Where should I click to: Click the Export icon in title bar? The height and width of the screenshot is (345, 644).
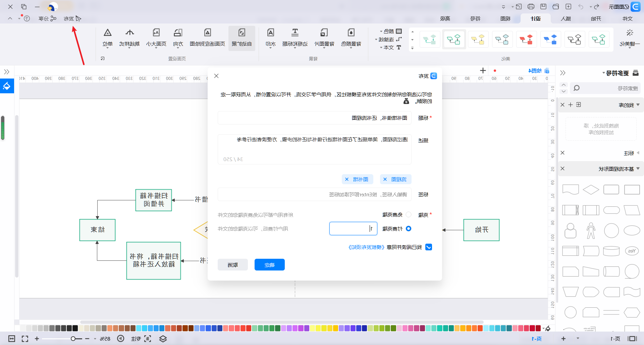(519, 6)
